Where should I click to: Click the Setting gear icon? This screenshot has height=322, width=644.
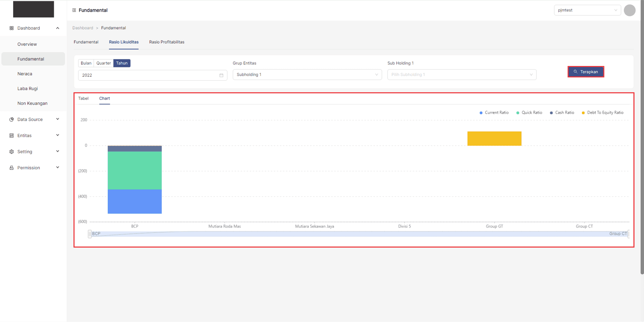[x=12, y=151]
